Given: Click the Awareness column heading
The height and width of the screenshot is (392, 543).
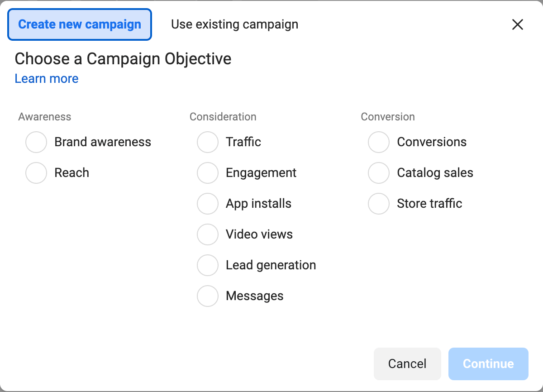Looking at the screenshot, I should [45, 117].
